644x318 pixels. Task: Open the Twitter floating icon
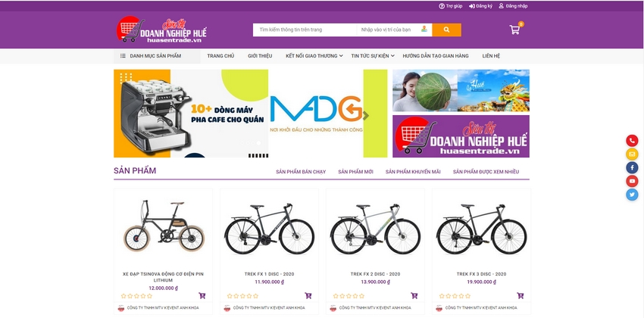[632, 194]
